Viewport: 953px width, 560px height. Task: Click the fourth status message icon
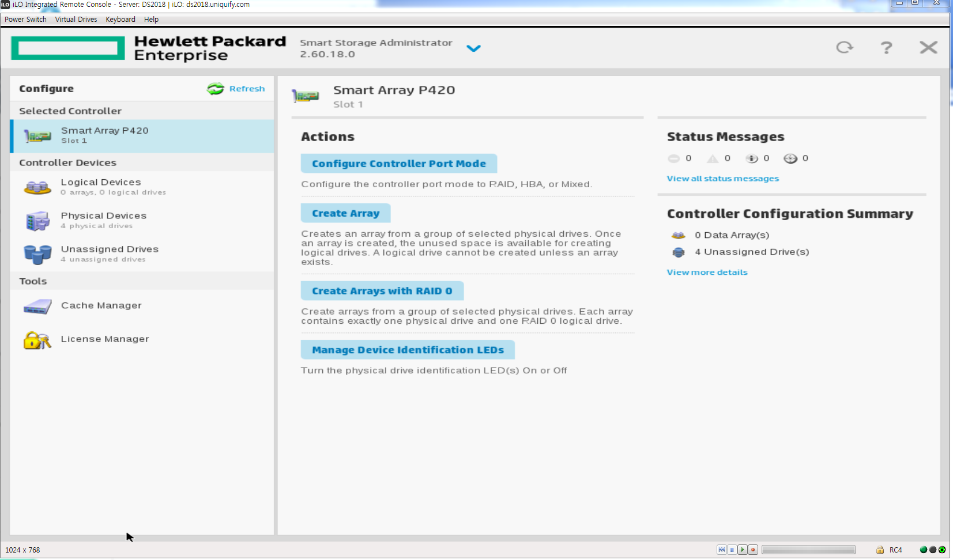(790, 158)
